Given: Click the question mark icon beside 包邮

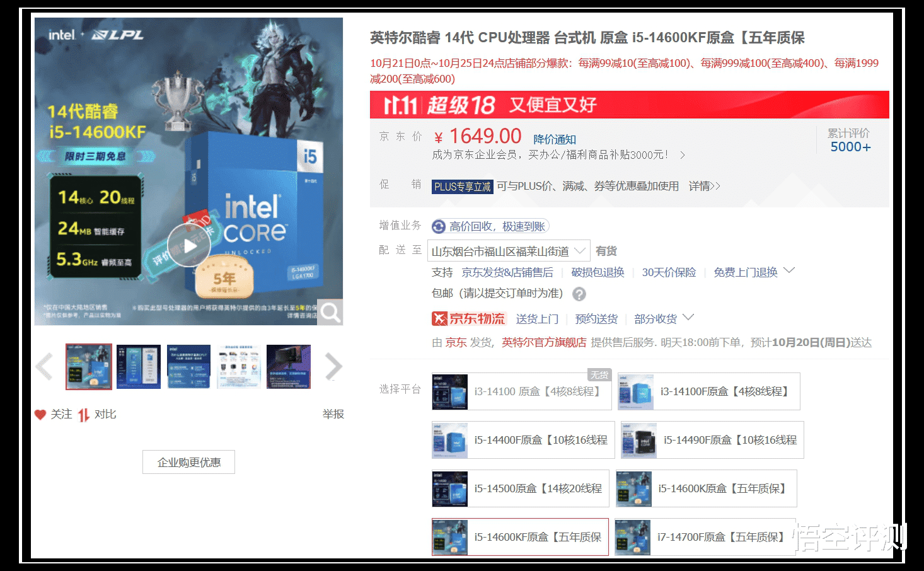Looking at the screenshot, I should coord(579,294).
